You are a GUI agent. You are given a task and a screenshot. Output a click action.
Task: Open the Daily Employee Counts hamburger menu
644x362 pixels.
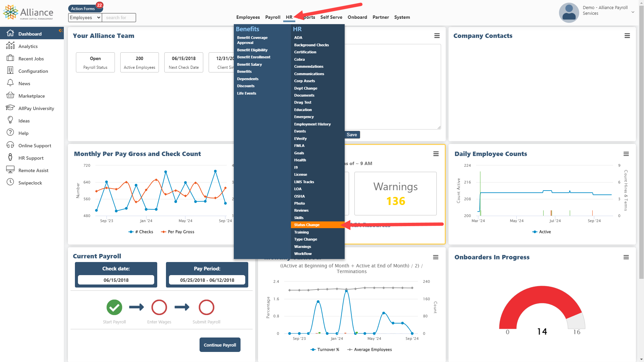click(626, 154)
